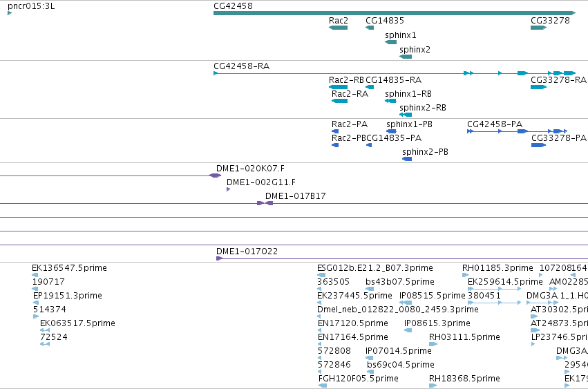This screenshot has height=389, width=588.
Task: Select the sphinx1-RB transcript label
Action: (x=408, y=94)
